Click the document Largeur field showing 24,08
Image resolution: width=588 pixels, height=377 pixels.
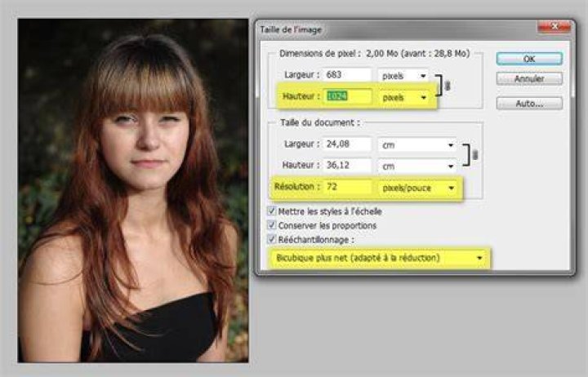pos(348,144)
